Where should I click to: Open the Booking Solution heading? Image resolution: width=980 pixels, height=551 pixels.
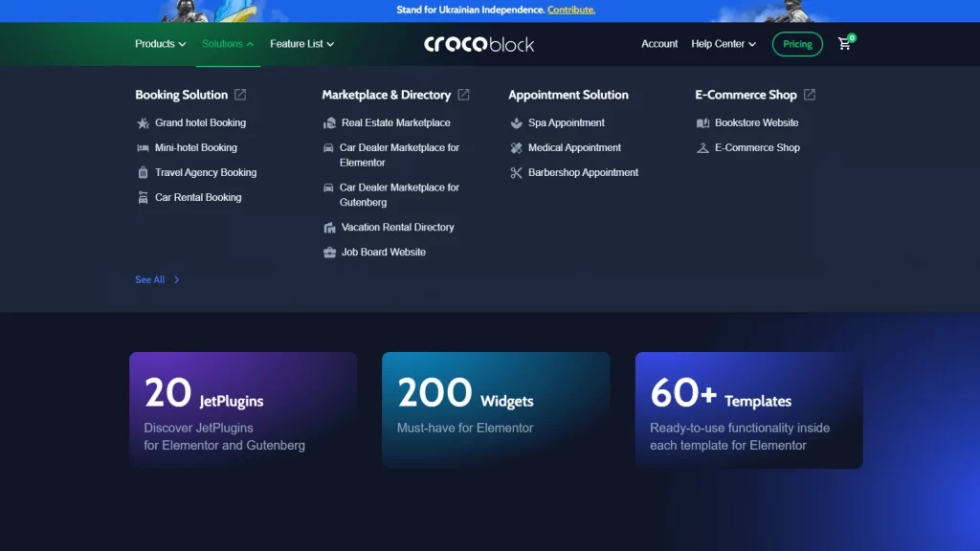(181, 95)
